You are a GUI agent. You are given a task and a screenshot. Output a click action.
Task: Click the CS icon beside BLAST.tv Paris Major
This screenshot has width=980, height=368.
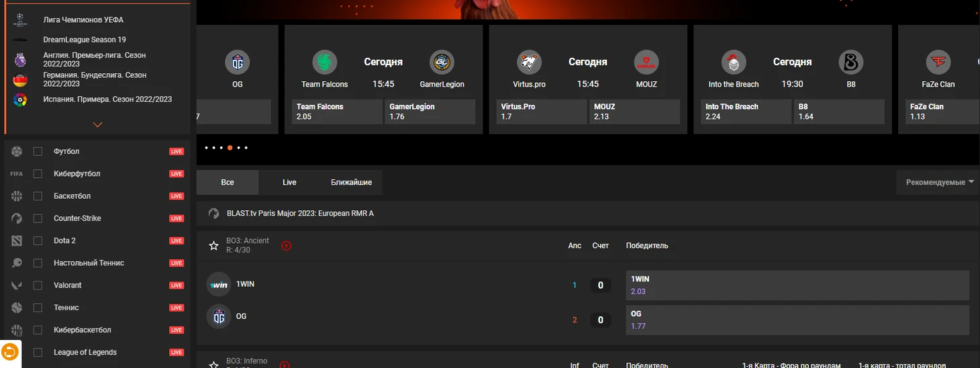pos(214,214)
